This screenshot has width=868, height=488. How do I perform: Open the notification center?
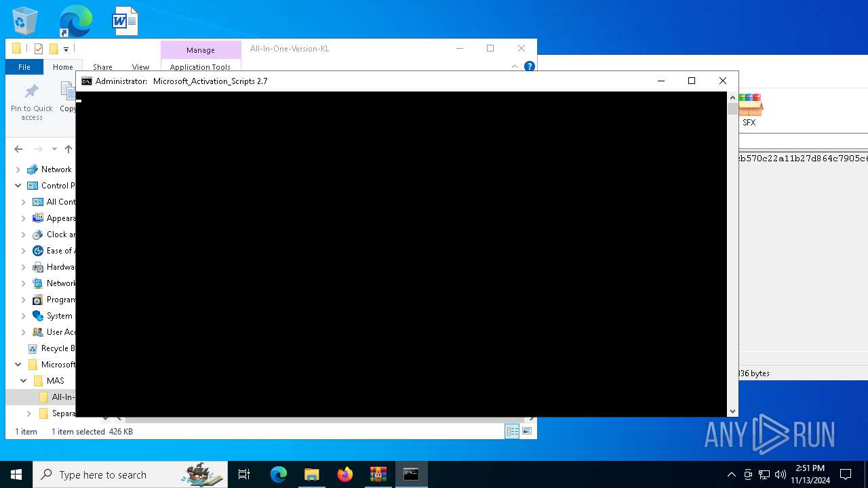click(846, 474)
